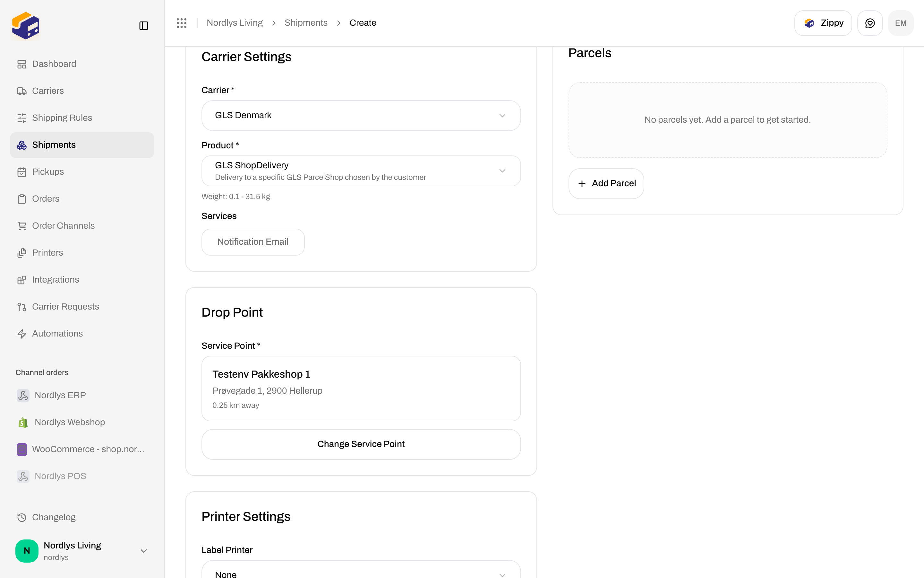The image size is (924, 578).
Task: Click the Carriers truck icon
Action: (22, 91)
